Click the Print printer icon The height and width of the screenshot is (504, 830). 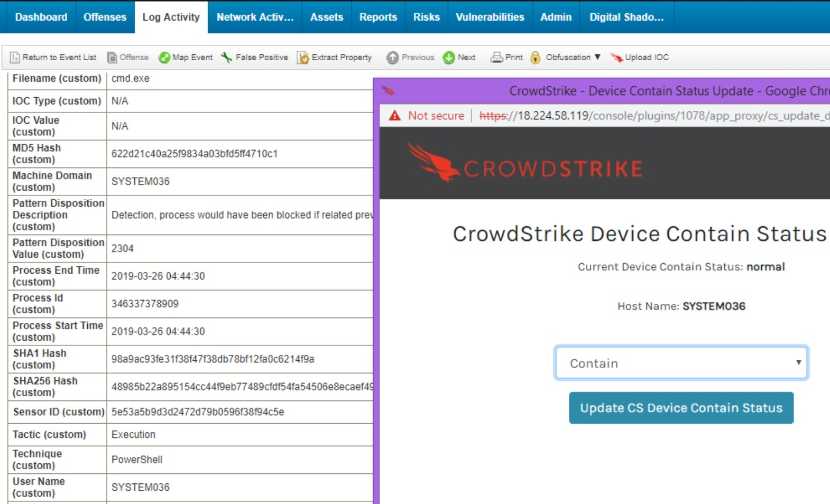pyautogui.click(x=496, y=58)
